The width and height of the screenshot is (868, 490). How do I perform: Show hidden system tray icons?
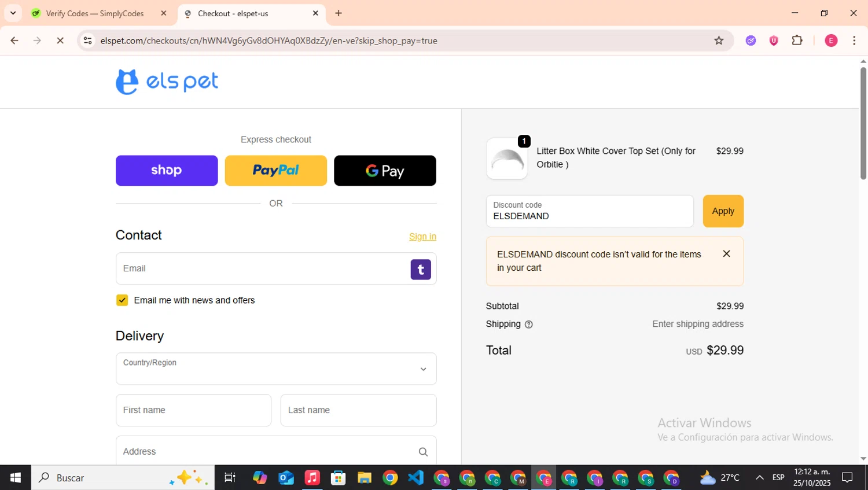click(x=759, y=478)
